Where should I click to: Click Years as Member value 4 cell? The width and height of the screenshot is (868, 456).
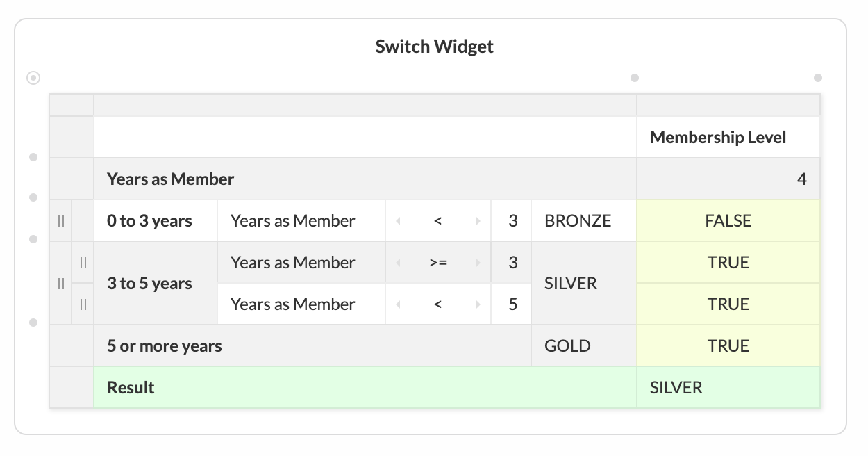pos(728,179)
